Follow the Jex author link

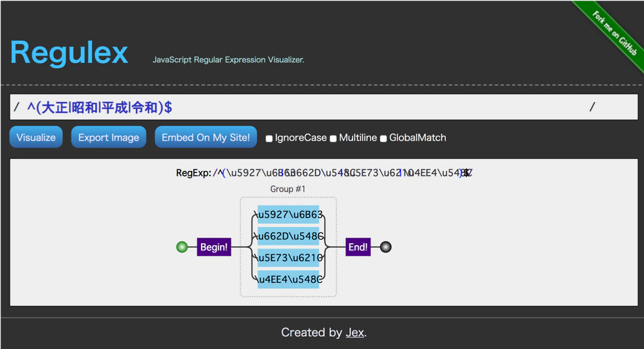[355, 332]
